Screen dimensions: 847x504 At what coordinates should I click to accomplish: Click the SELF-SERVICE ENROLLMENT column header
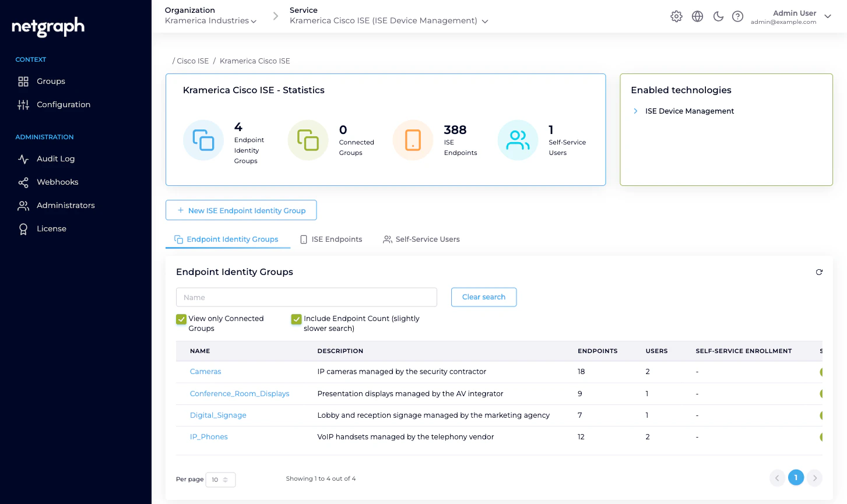click(x=744, y=351)
